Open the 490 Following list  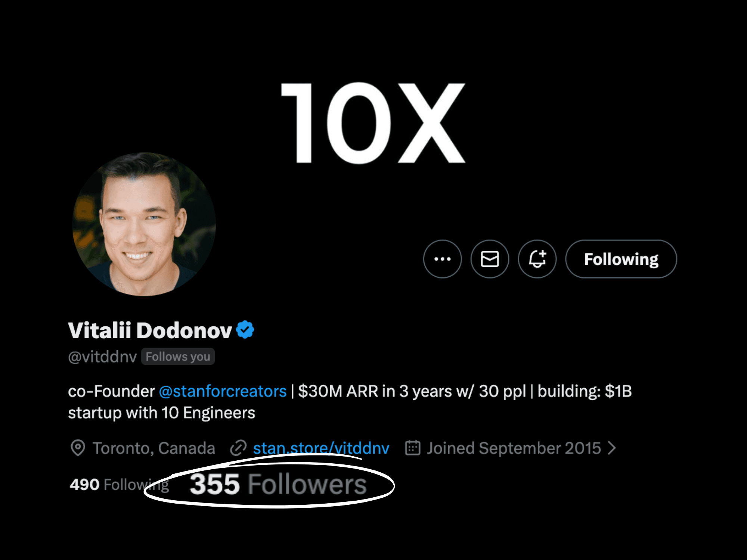119,485
